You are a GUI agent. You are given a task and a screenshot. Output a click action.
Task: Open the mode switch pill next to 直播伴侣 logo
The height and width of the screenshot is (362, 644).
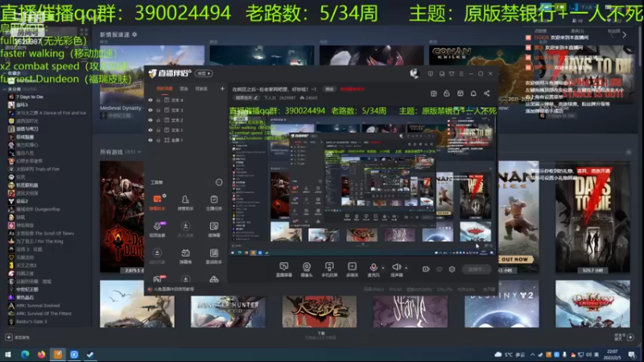pos(204,73)
